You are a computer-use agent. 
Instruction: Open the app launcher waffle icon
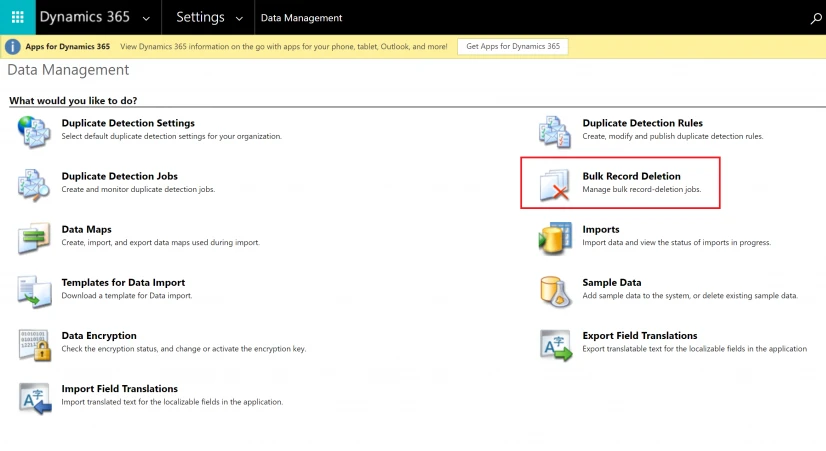(x=17, y=17)
